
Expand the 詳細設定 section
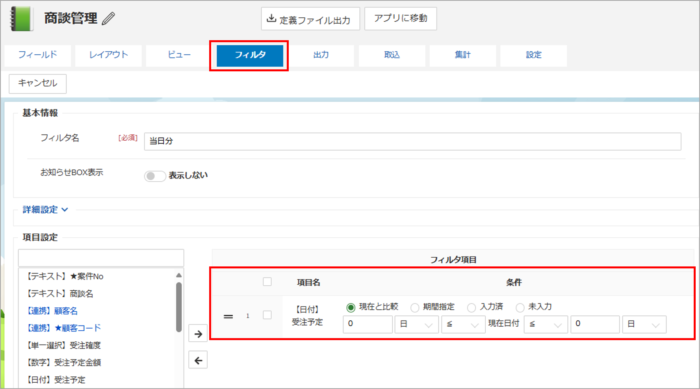click(45, 209)
